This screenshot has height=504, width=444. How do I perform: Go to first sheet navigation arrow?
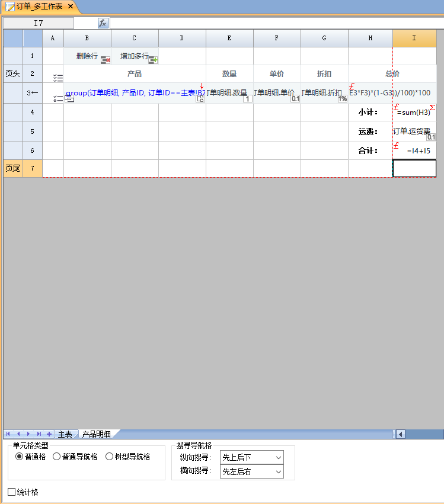(x=9, y=434)
